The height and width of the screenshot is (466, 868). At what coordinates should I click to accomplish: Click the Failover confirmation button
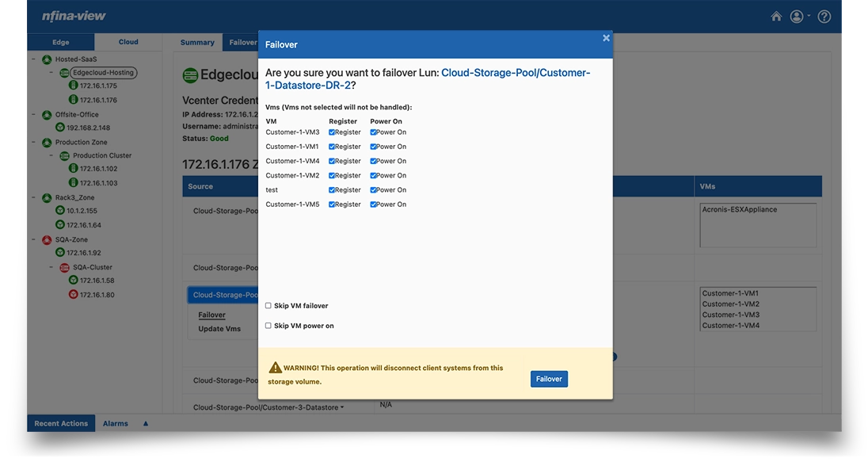549,379
